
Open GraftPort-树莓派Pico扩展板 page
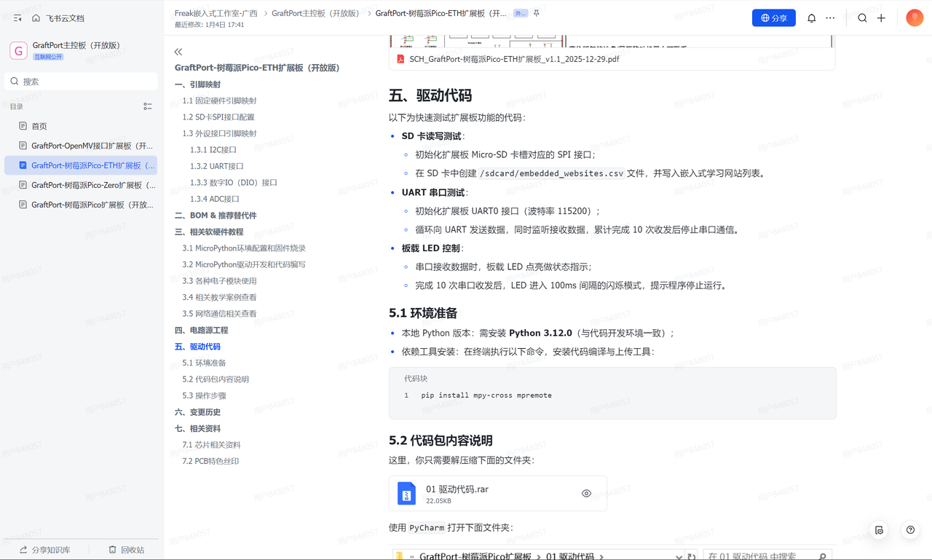(x=81, y=205)
